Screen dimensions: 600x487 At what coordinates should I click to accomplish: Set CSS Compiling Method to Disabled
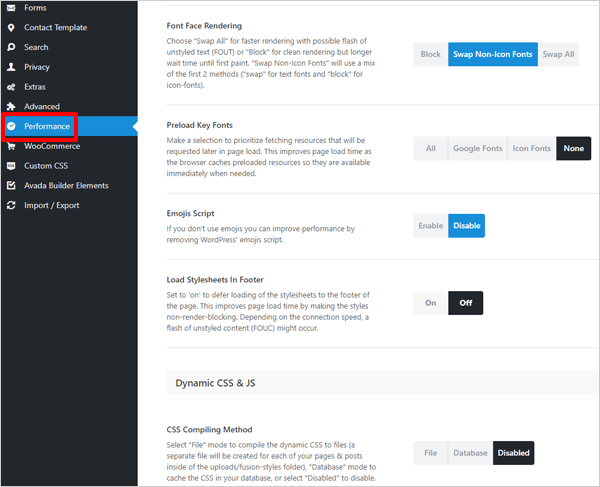click(x=514, y=453)
